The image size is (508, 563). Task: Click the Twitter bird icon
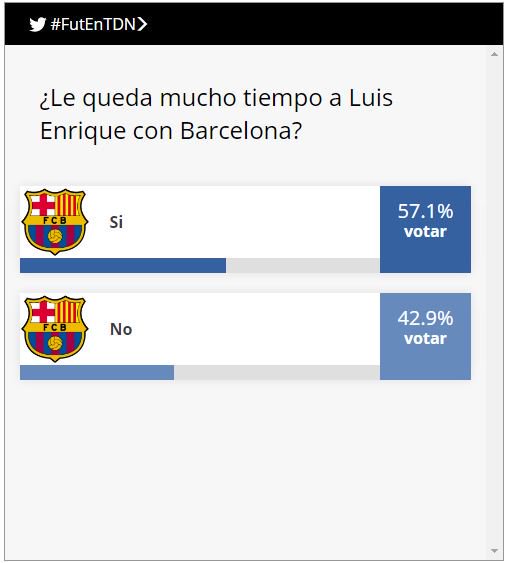point(37,24)
